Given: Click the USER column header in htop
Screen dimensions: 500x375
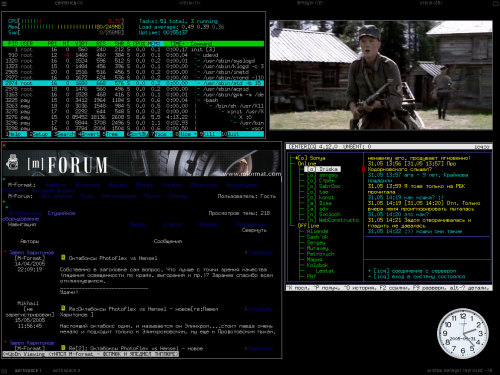Looking at the screenshot, I should [27, 44].
